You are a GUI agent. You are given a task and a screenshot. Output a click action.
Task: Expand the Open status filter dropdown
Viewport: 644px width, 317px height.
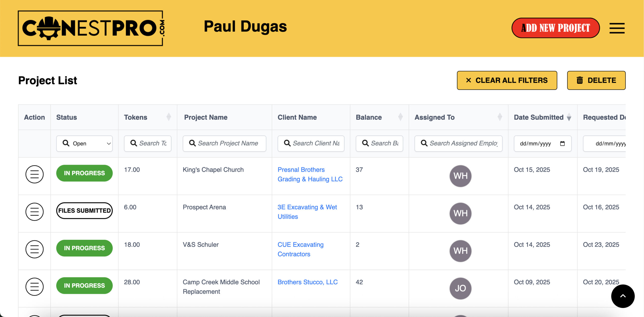click(x=85, y=144)
